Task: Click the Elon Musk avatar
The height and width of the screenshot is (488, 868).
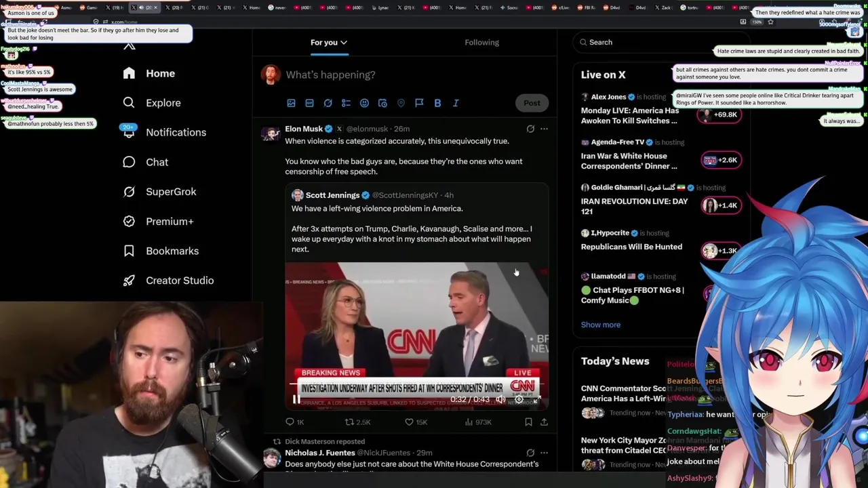Action: pyautogui.click(x=271, y=134)
